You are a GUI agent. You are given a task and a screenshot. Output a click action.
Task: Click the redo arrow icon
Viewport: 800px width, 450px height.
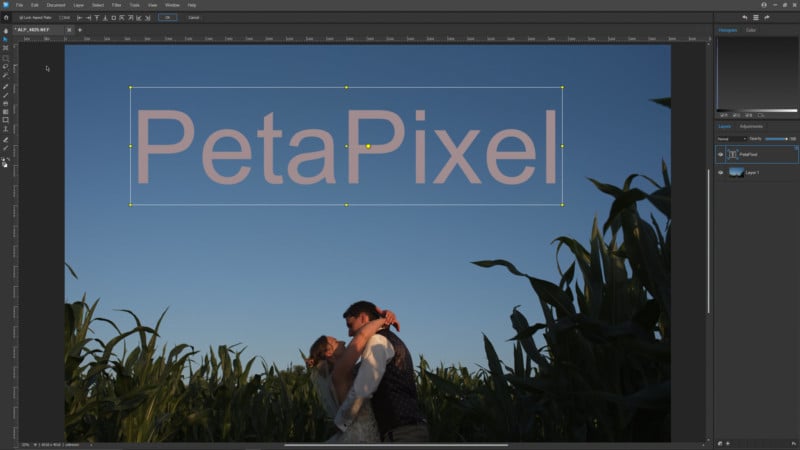pyautogui.click(x=767, y=17)
